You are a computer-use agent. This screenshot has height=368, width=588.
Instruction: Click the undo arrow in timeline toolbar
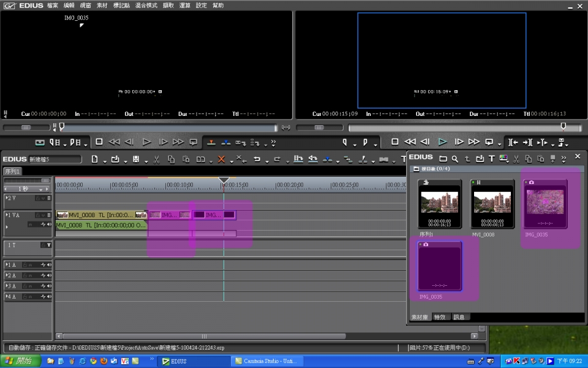tap(257, 159)
